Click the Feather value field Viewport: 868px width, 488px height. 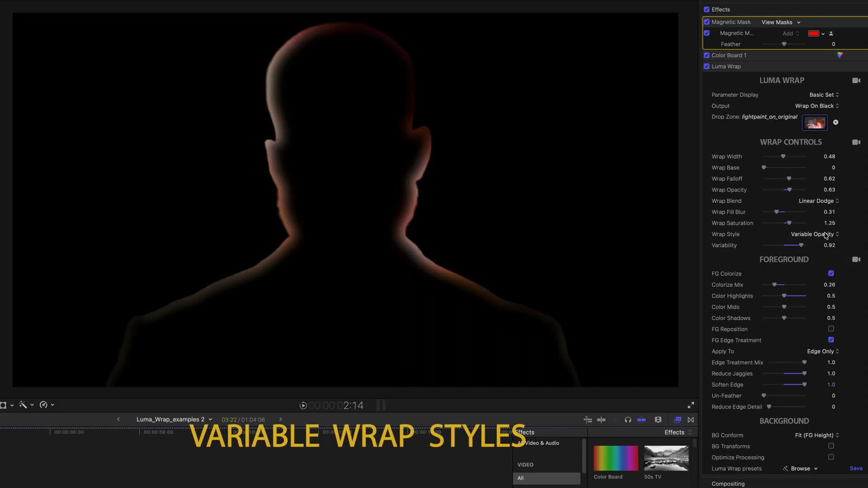(x=833, y=44)
